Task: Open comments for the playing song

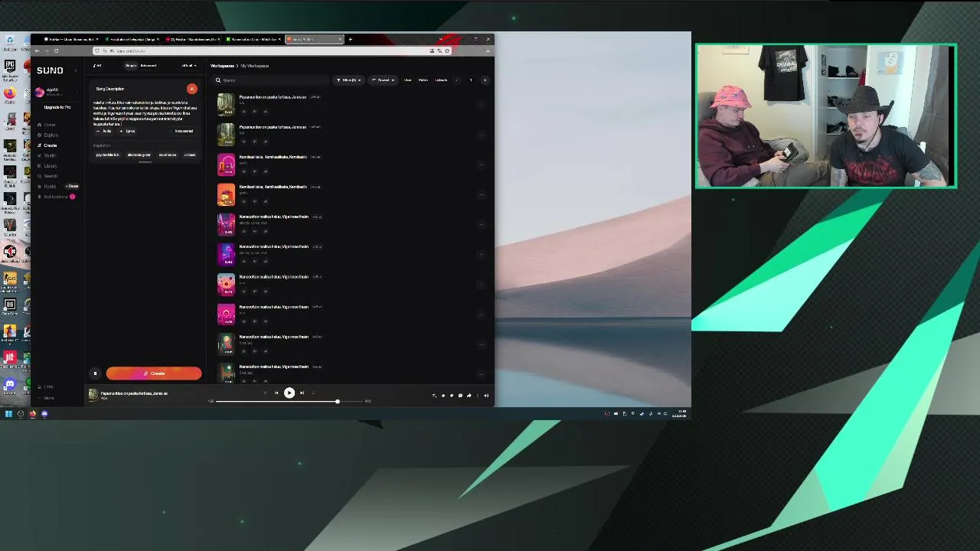Action: pos(460,396)
